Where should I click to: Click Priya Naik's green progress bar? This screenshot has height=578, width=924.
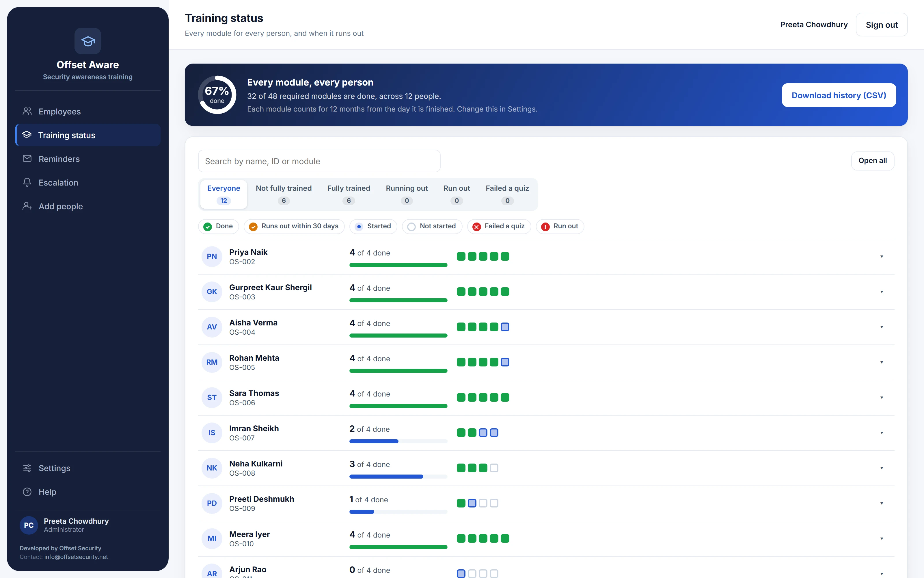coord(398,265)
